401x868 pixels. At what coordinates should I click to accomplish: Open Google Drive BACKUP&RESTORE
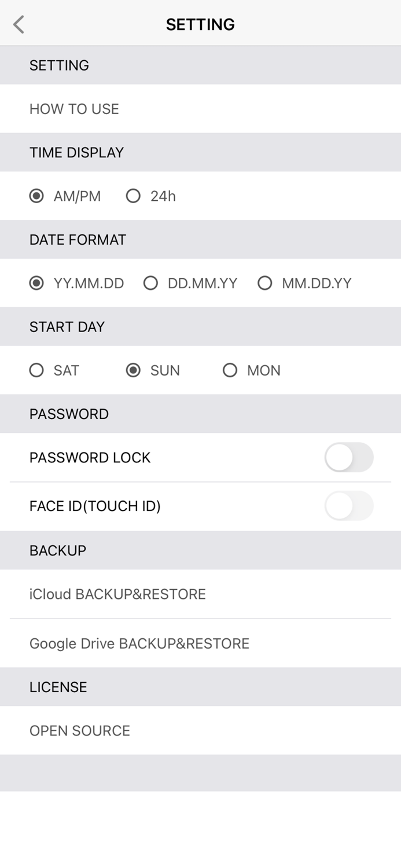(139, 643)
